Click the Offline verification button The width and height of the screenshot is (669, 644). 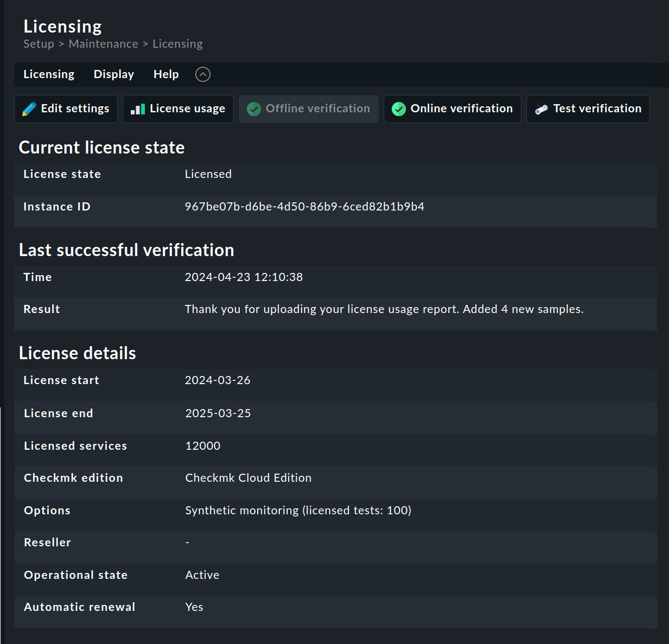(309, 109)
